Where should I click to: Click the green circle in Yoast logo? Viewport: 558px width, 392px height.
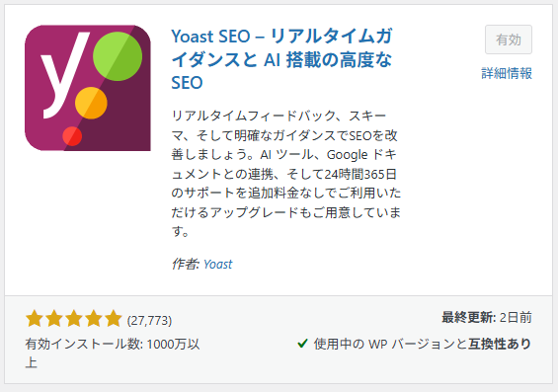(118, 56)
